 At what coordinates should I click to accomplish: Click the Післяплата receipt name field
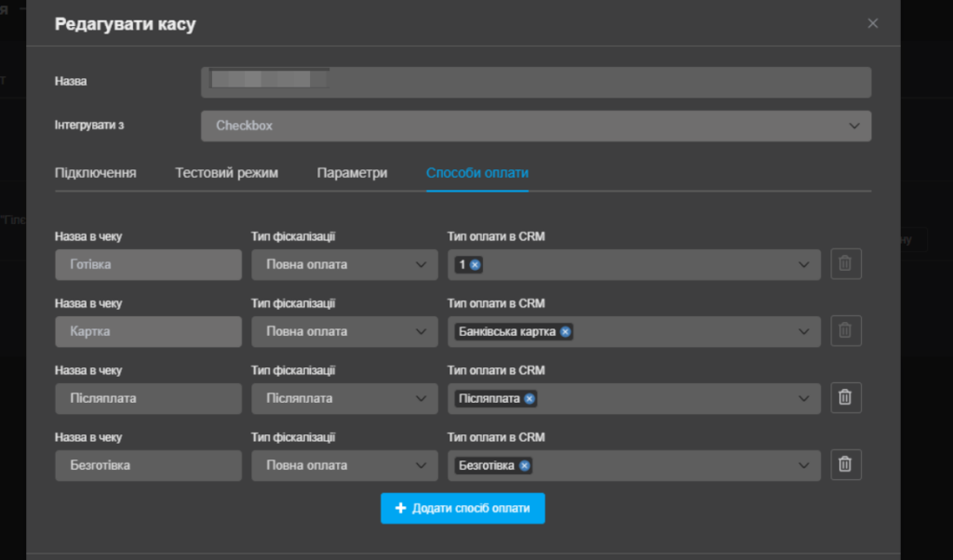[x=149, y=398]
